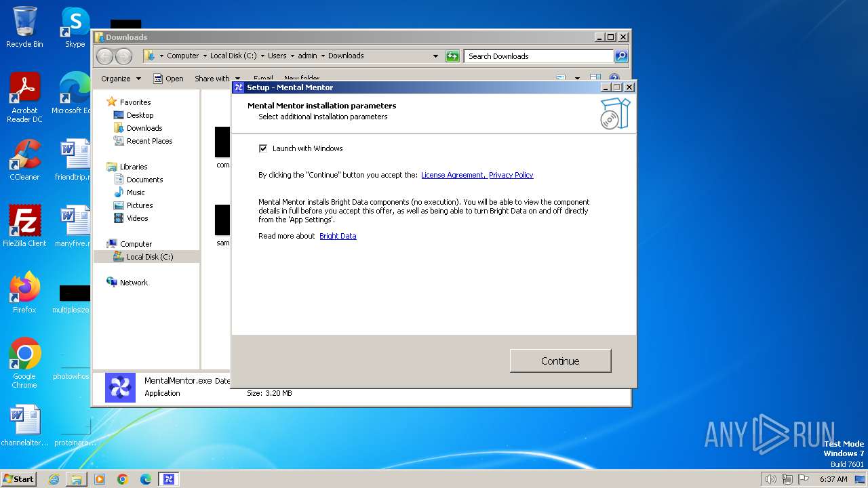Open the Bright Data link

click(x=338, y=236)
